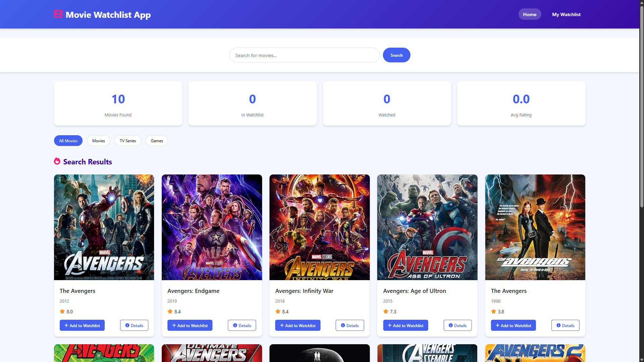The width and height of the screenshot is (644, 362).
Task: Click the Search for movies input field
Action: pyautogui.click(x=304, y=55)
